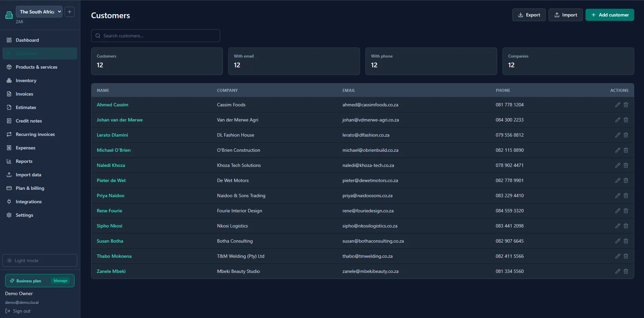This screenshot has height=318, width=644.
Task: Click the plus icon beside the company selector
Action: (70, 12)
